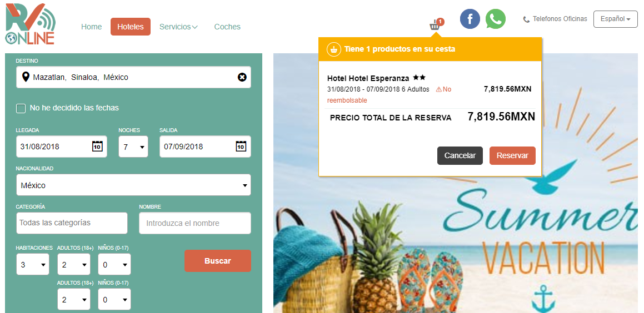Open the Noches dropdown

coord(133,147)
